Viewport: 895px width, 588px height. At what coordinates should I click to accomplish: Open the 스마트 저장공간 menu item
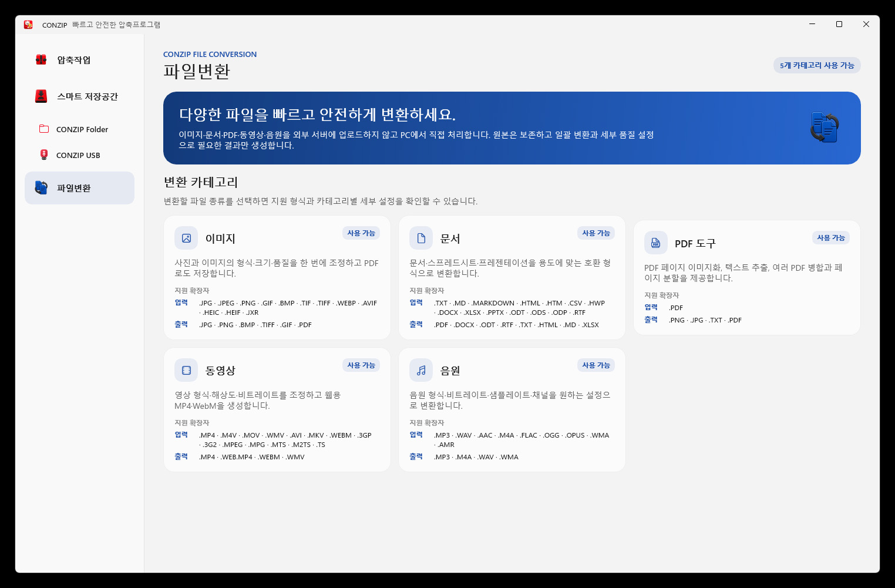[79, 96]
